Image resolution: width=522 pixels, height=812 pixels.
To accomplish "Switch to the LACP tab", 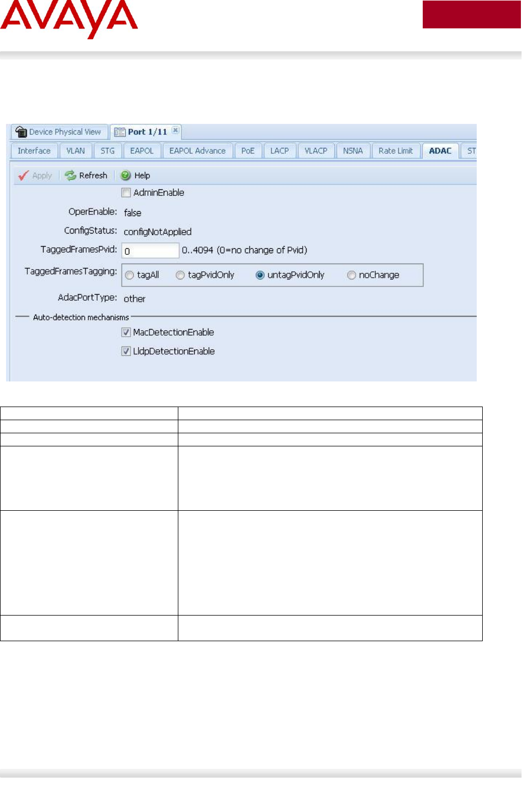I will point(279,151).
